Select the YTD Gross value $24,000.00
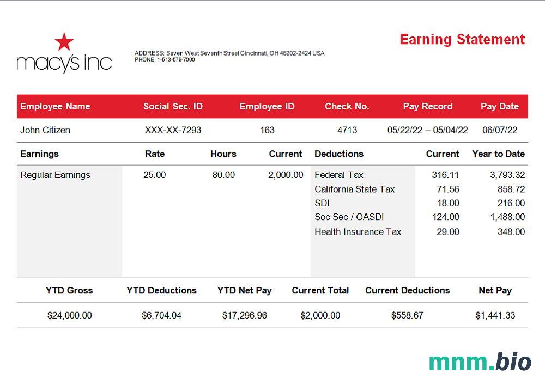 point(69,315)
